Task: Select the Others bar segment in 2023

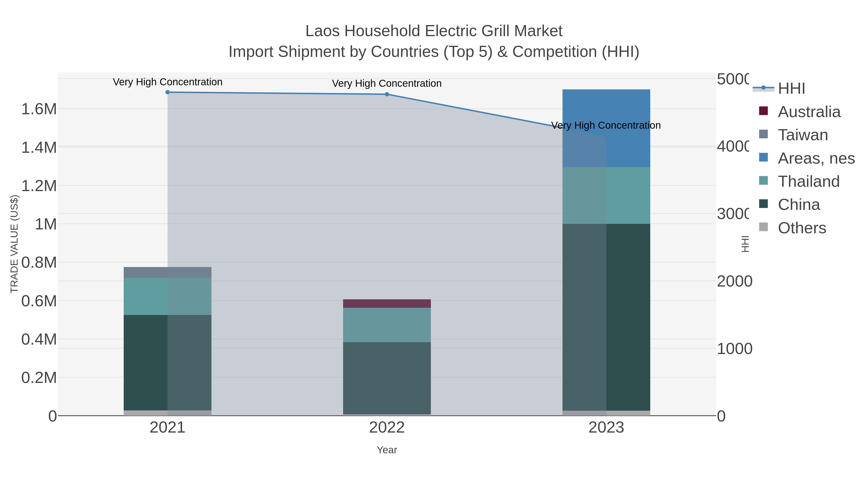Action: (606, 413)
